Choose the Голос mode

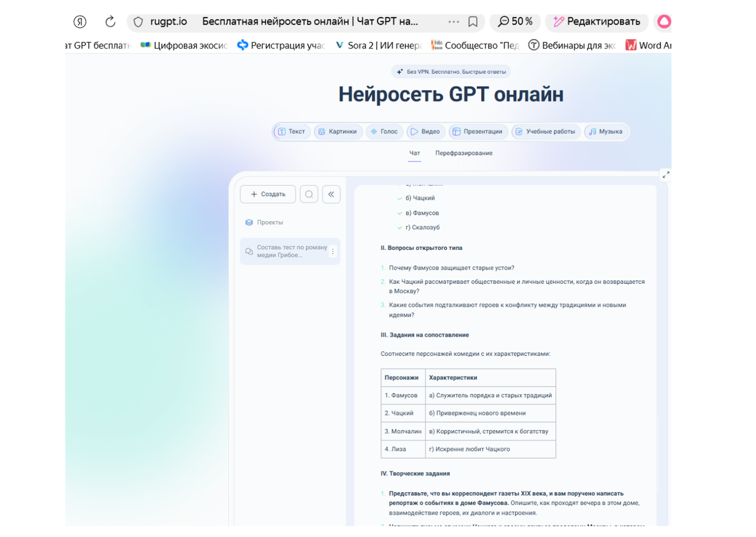[384, 132]
